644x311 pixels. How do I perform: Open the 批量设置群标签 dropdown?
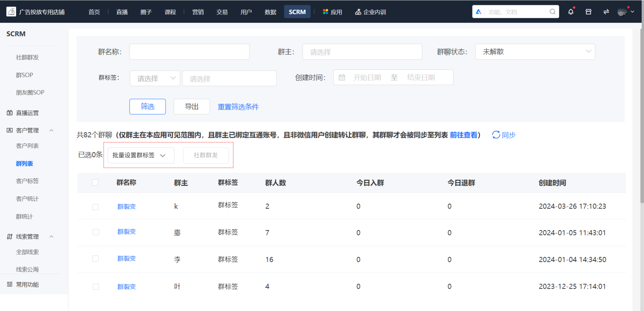tap(141, 155)
